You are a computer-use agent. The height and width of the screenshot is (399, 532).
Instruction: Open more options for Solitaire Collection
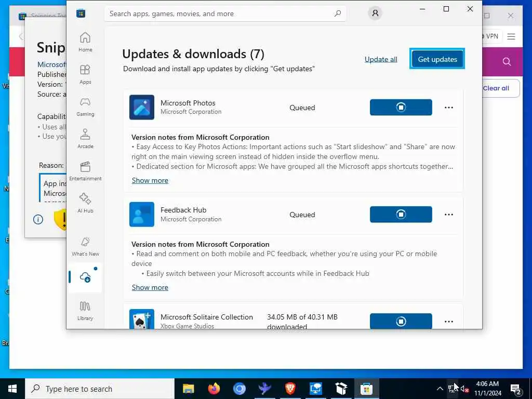449,321
